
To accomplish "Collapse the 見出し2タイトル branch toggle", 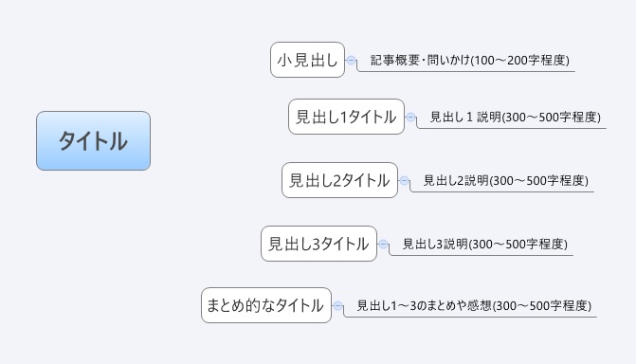I will click(404, 181).
